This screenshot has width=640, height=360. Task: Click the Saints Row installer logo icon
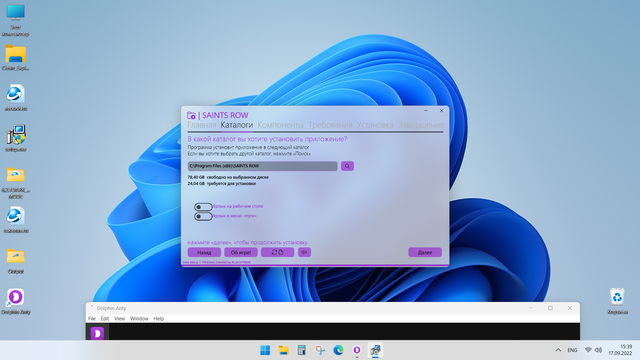(x=191, y=116)
